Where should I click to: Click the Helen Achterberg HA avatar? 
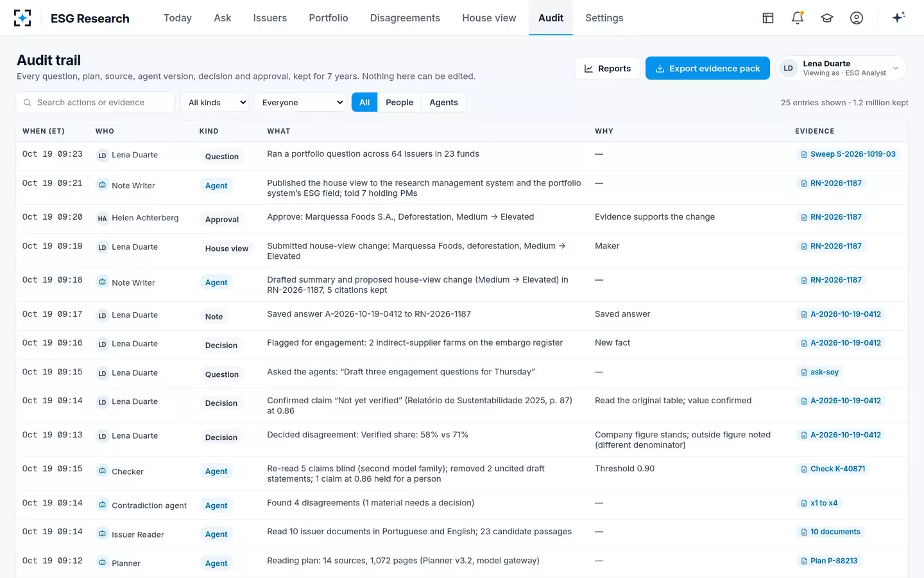[102, 218]
